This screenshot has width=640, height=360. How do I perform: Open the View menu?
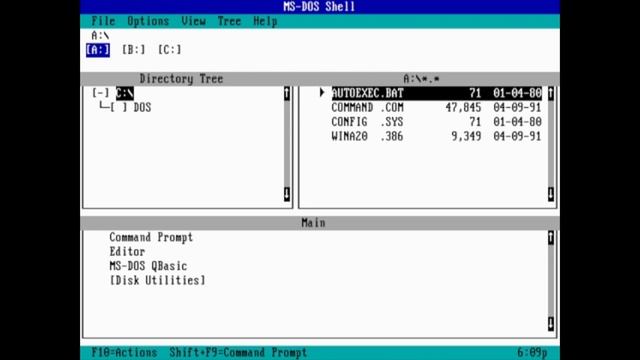[x=193, y=21]
